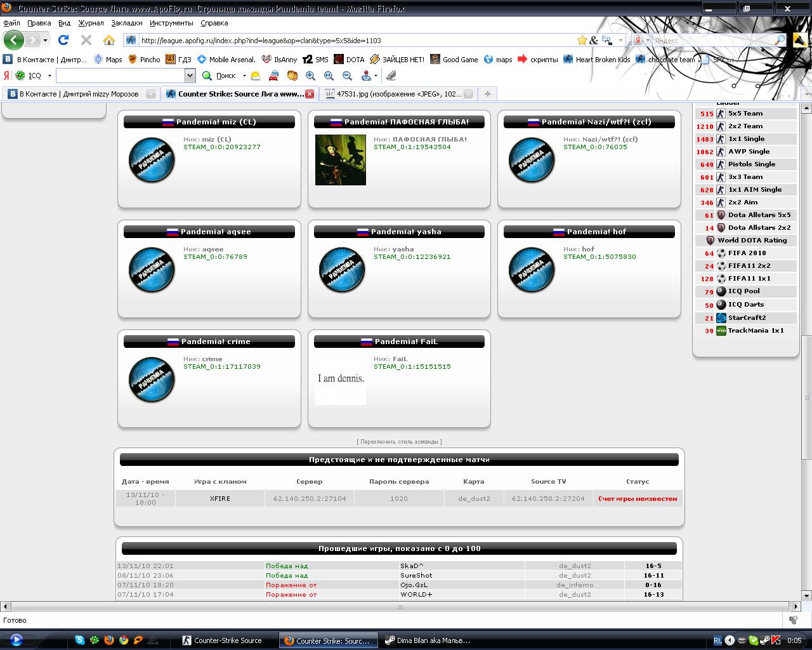The image size is (812, 650).
Task: Open the Dota Allstars 5x5 ladder link
Action: 759,215
